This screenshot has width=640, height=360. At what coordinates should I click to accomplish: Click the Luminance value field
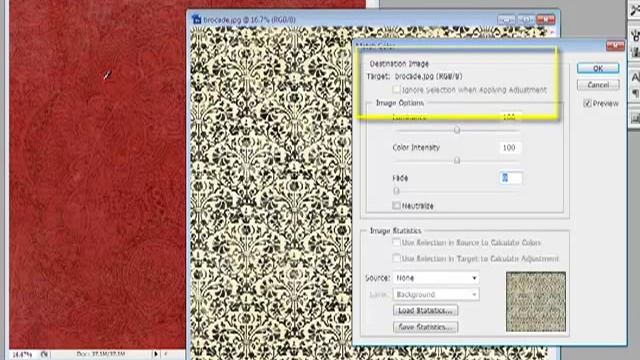pos(510,117)
